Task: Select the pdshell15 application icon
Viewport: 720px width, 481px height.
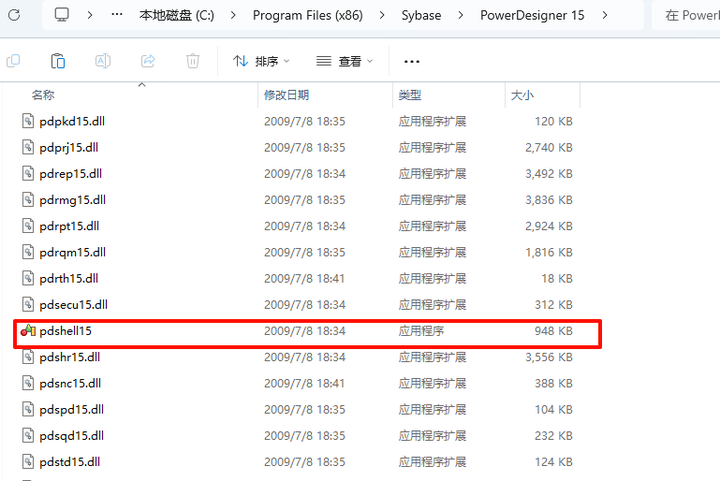Action: 28,330
